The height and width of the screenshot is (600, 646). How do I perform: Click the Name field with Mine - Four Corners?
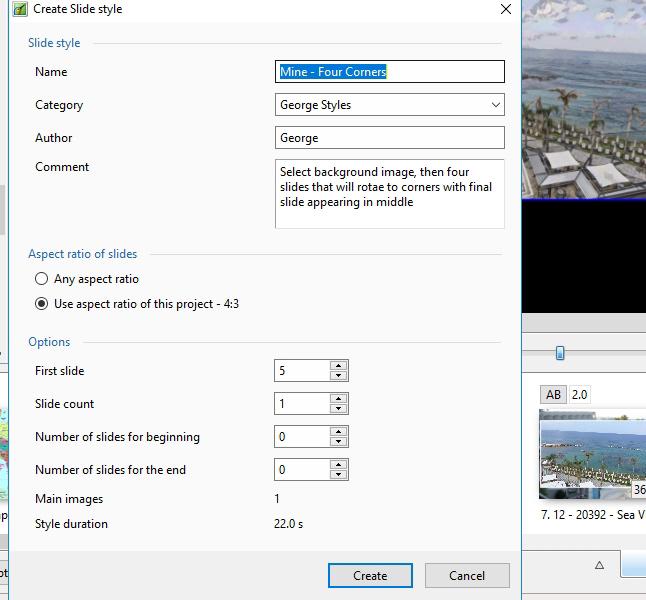coord(389,72)
